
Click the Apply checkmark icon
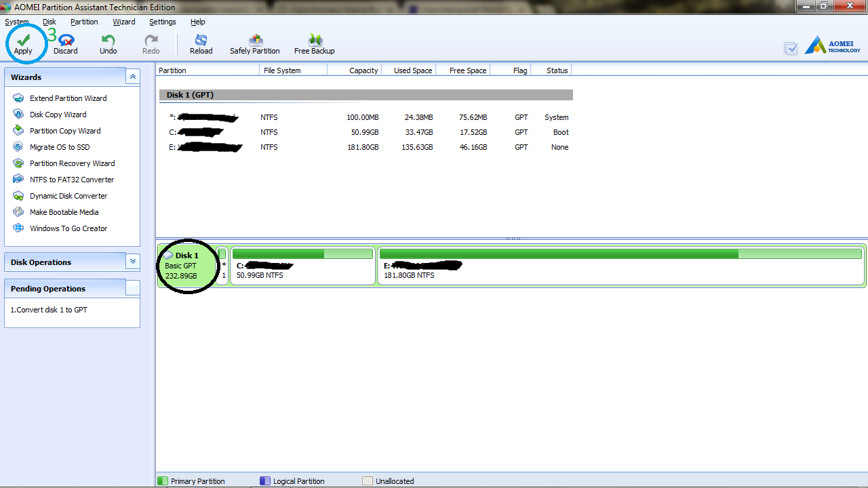[x=23, y=40]
